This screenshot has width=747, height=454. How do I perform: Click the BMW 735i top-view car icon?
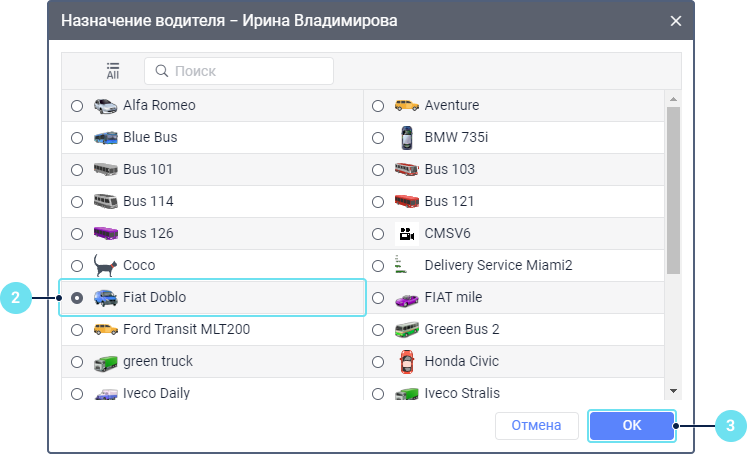click(407, 138)
